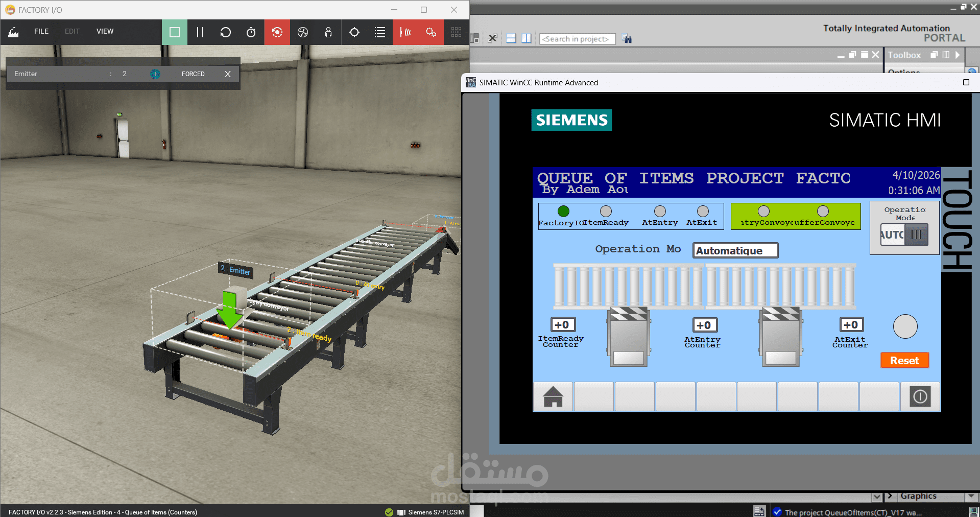Go to HMI home screen icon
980x517 pixels.
[553, 396]
